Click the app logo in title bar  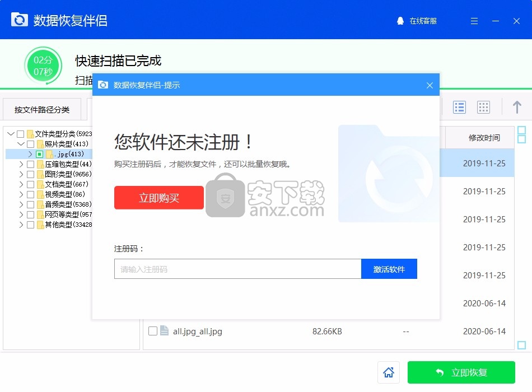(20, 20)
